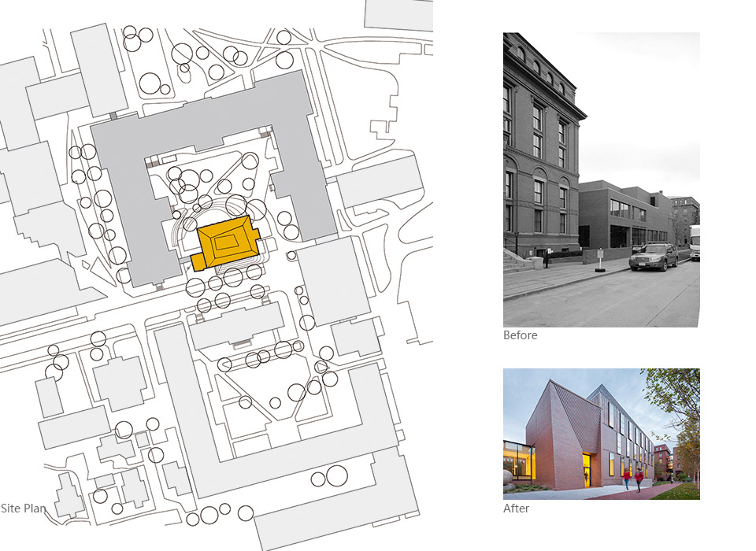Click the building outline at site plan's top-right corner
The width and height of the screenshot is (756, 551).
tap(398, 13)
